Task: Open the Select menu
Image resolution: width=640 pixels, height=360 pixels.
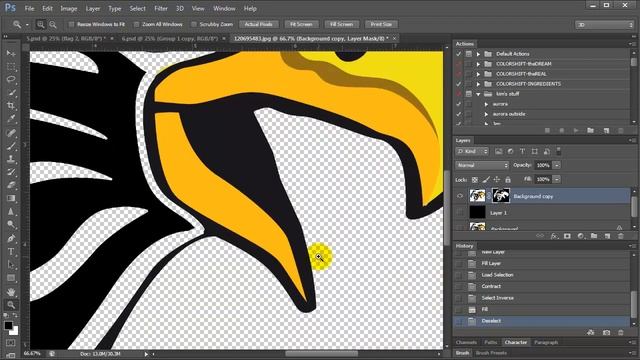Action: click(138, 8)
